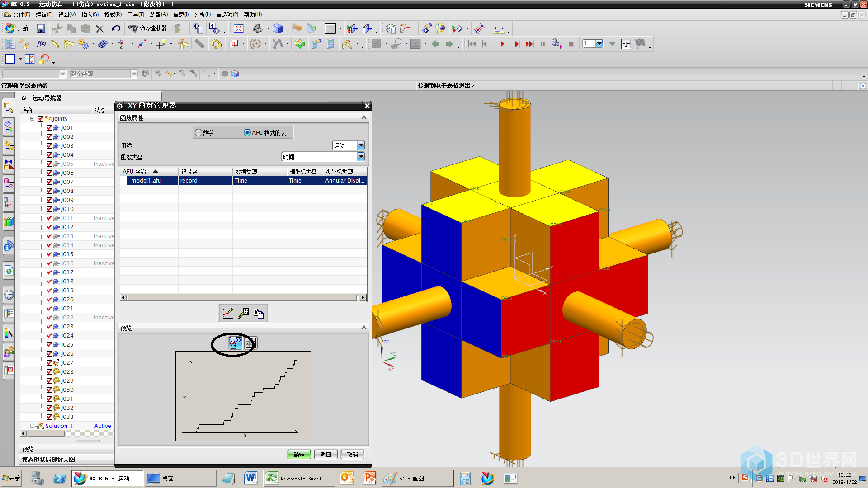Click the Fit view icon
This screenshot has width=868, height=488.
click(x=238, y=29)
